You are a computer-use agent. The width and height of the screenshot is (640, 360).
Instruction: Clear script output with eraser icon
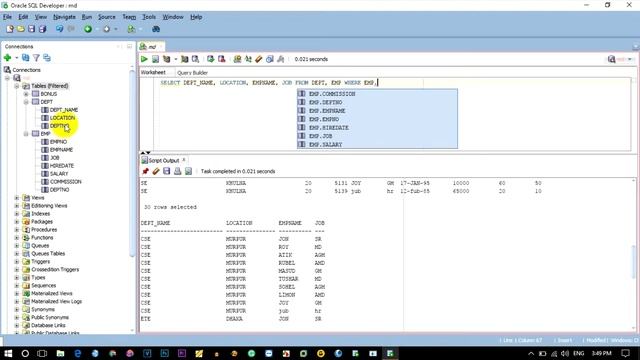point(156,171)
